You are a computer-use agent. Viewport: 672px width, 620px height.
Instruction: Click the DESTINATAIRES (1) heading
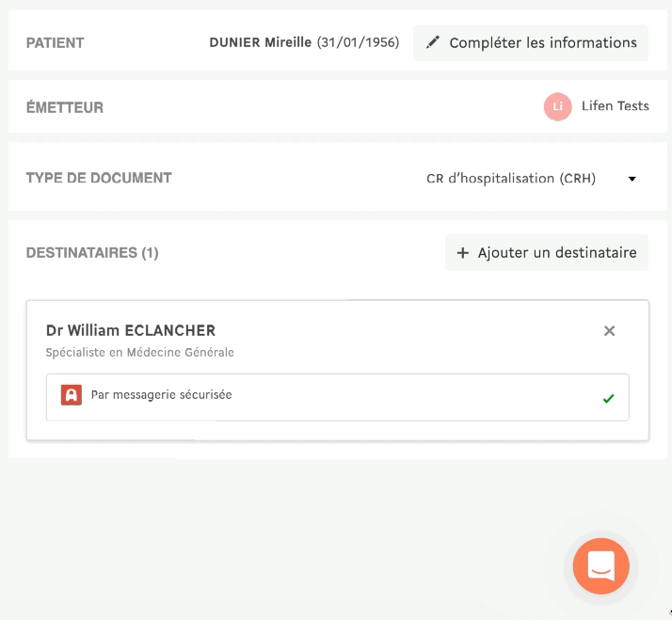92,253
